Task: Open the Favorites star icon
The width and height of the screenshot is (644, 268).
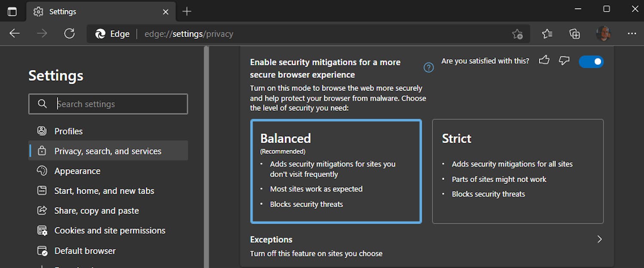Action: pos(547,33)
